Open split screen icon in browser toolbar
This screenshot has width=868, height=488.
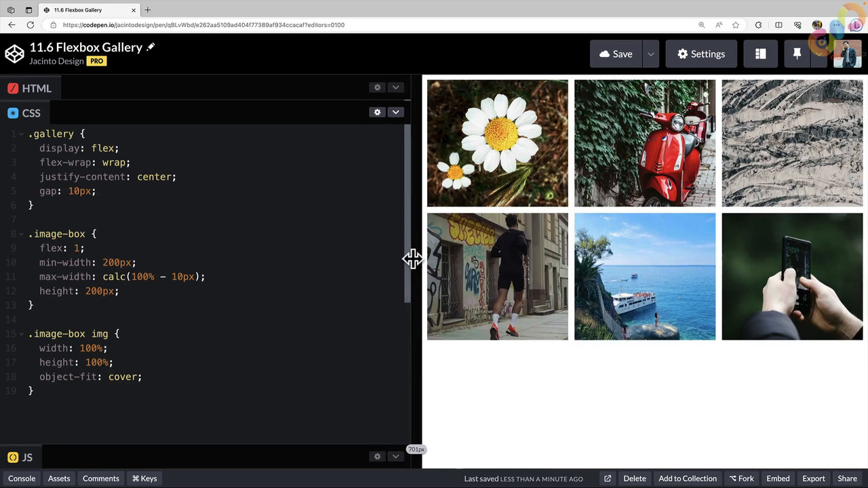click(778, 25)
